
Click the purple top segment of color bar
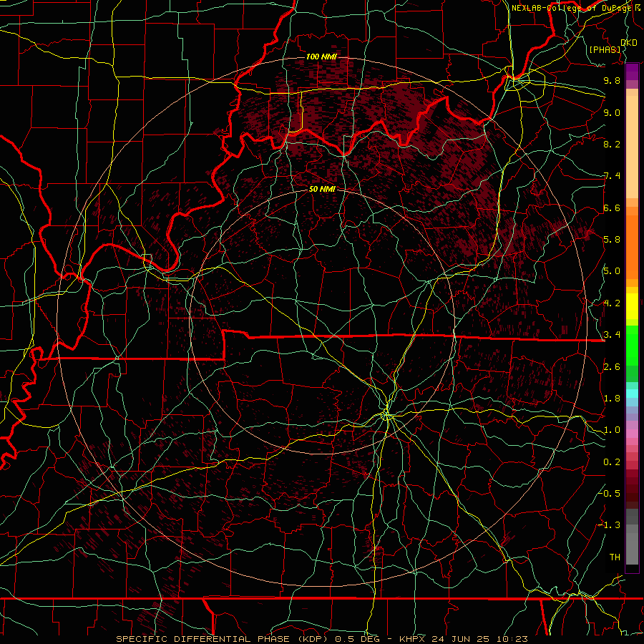coord(632,72)
